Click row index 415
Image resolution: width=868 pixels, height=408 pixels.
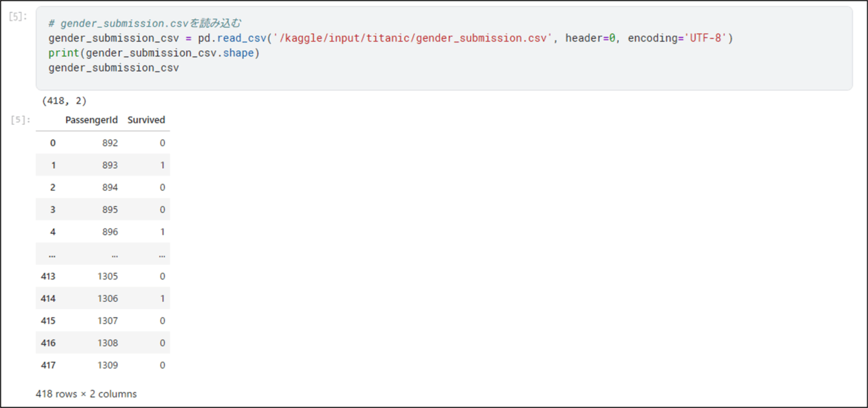(48, 321)
